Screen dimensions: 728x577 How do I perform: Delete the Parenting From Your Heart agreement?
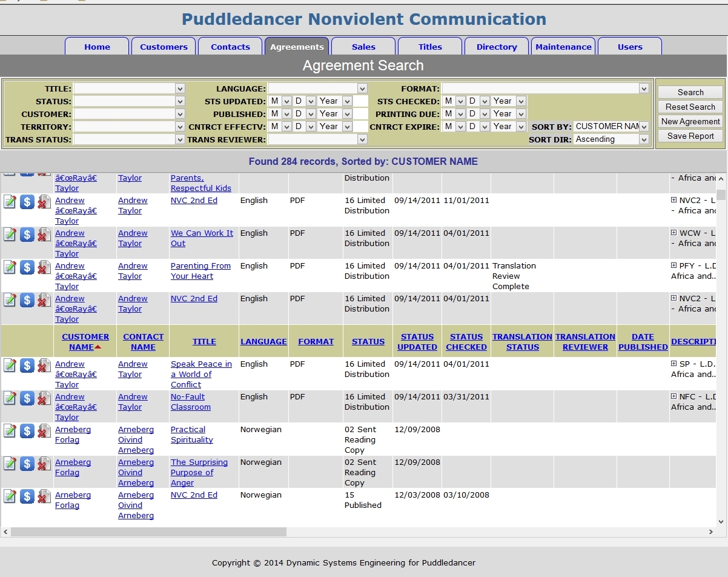point(44,267)
